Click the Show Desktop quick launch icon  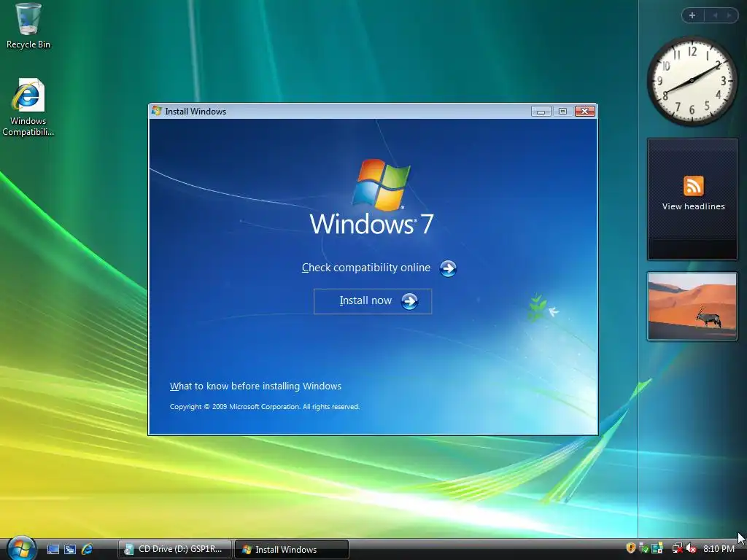53,549
